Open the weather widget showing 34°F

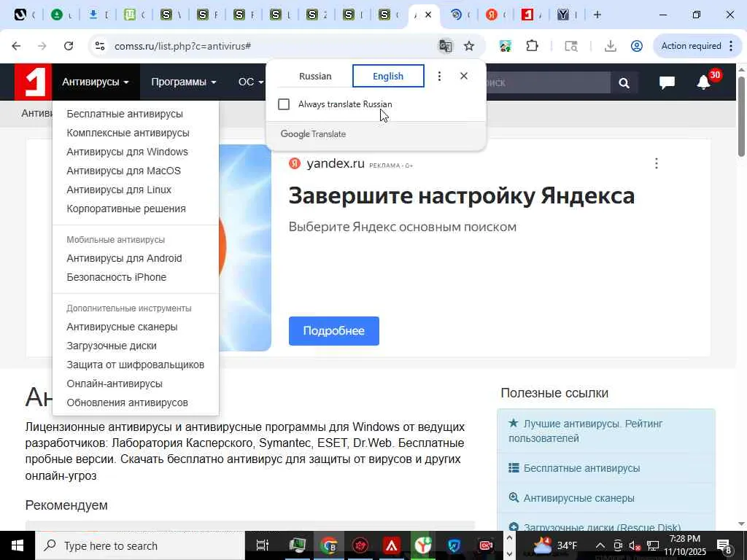tap(555, 545)
